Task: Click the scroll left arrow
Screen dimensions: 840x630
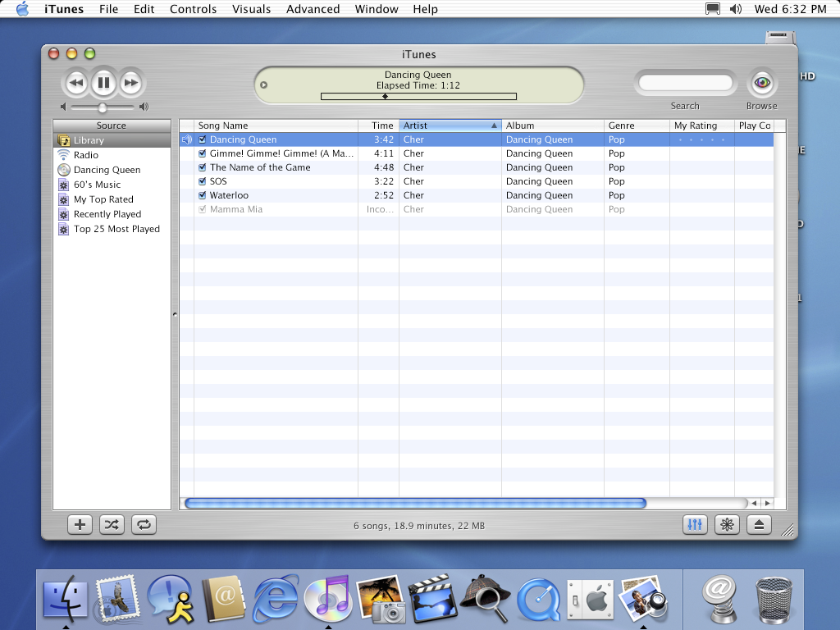Action: 755,503
